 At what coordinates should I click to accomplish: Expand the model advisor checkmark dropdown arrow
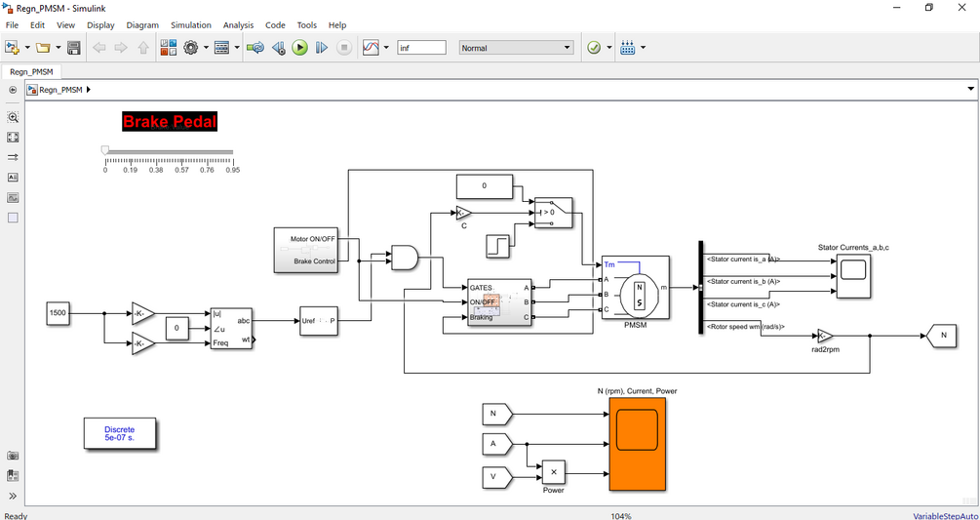point(609,48)
